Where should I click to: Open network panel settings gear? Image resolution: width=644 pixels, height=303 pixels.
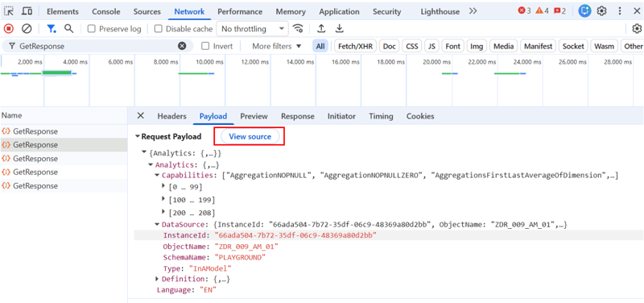click(x=637, y=28)
